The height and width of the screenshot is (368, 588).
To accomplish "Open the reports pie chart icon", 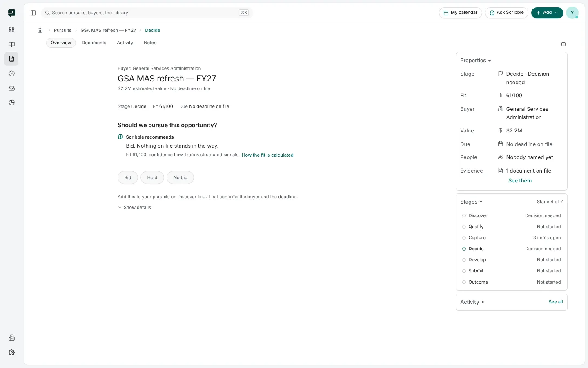I will tap(11, 103).
